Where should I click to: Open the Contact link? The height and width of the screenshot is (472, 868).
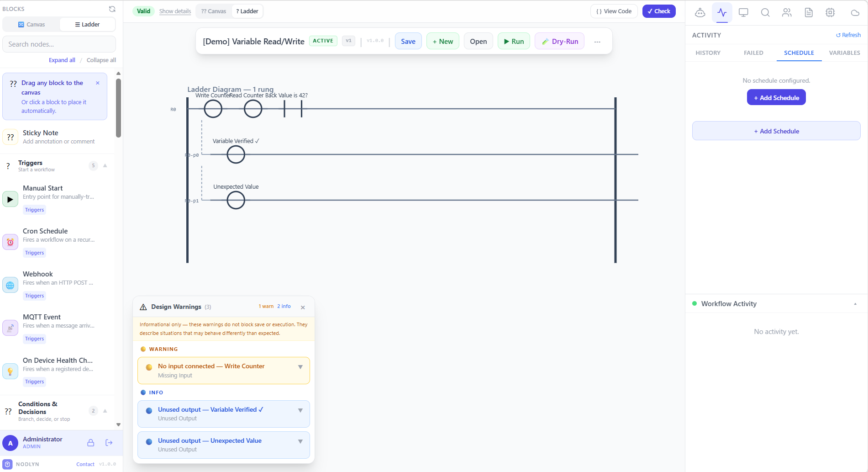click(85, 464)
